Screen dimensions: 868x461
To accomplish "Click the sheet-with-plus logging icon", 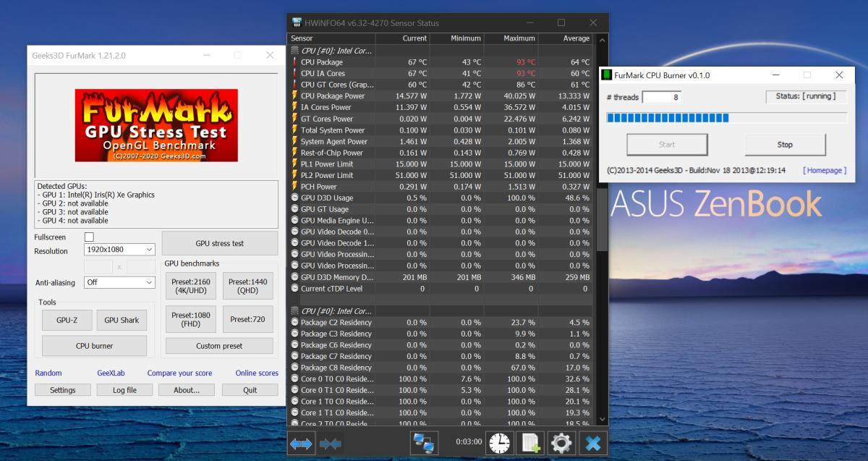I will click(x=531, y=443).
